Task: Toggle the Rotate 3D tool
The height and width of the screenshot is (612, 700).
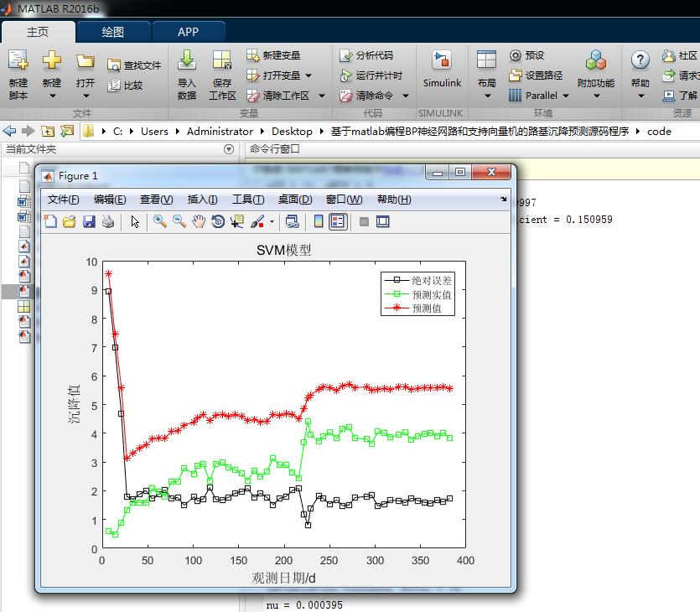Action: click(x=218, y=221)
